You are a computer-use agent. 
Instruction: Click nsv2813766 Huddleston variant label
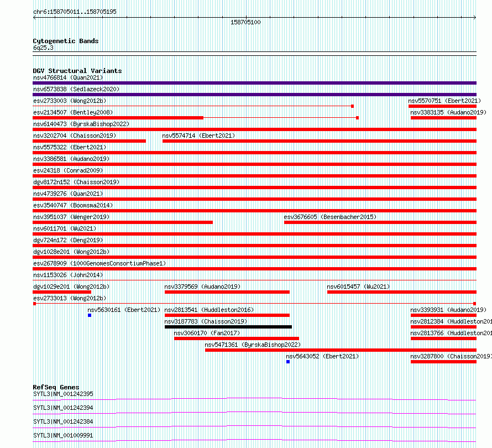click(451, 333)
